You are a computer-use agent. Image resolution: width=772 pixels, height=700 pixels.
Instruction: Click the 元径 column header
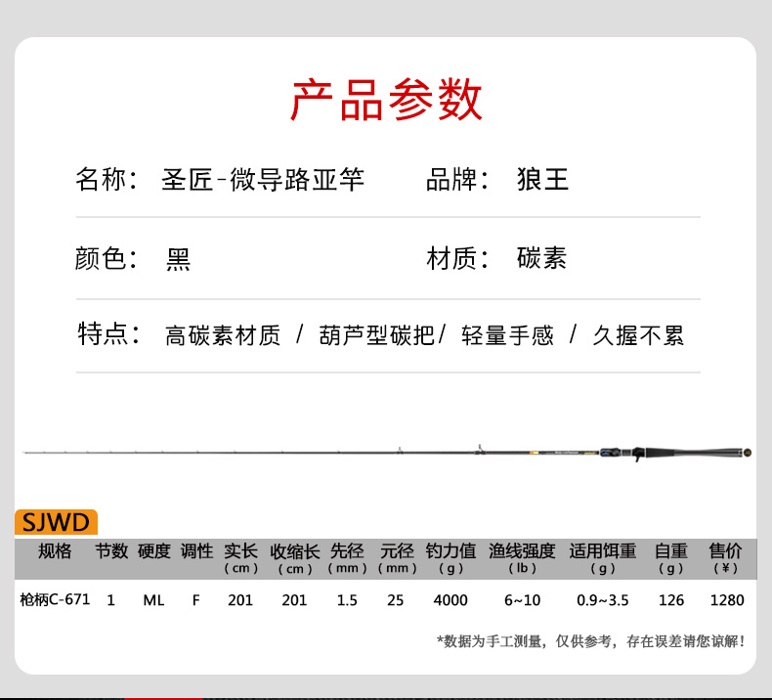pos(398,558)
